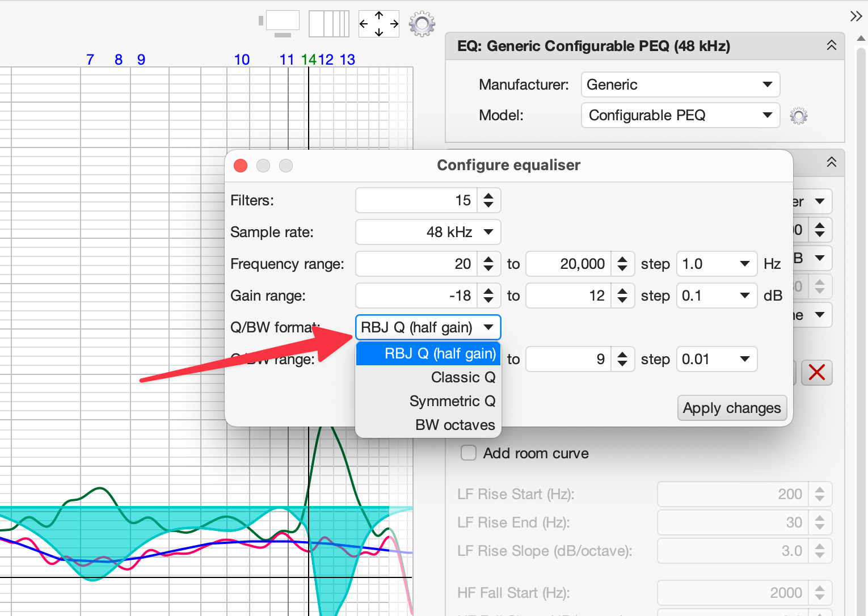Open the Model Configurable PEQ dropdown
Image resolution: width=868 pixels, height=616 pixels.
pos(680,116)
